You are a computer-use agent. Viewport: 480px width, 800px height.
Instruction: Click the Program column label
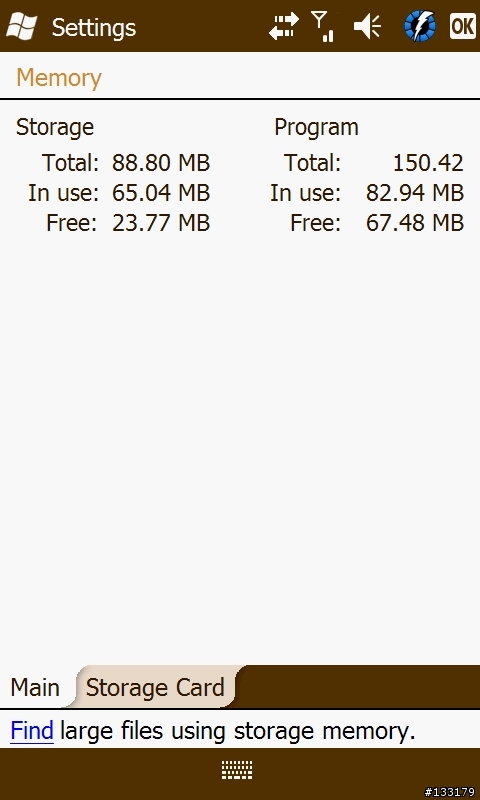316,127
